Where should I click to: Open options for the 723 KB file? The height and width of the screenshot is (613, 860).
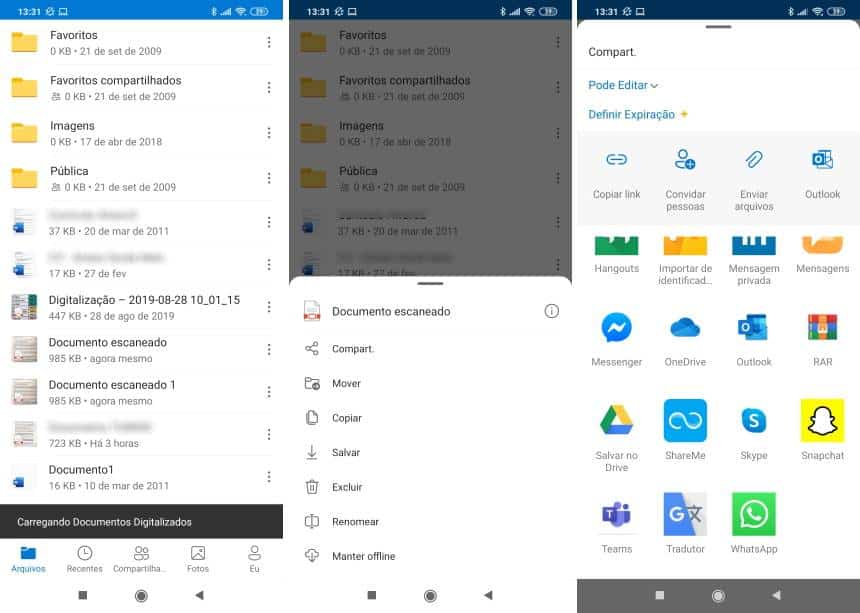click(269, 434)
